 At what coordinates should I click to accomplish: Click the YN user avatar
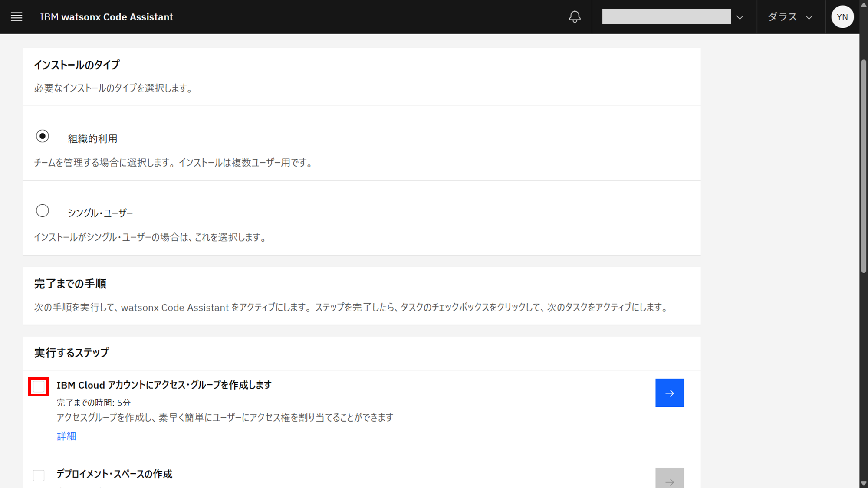[x=842, y=17]
